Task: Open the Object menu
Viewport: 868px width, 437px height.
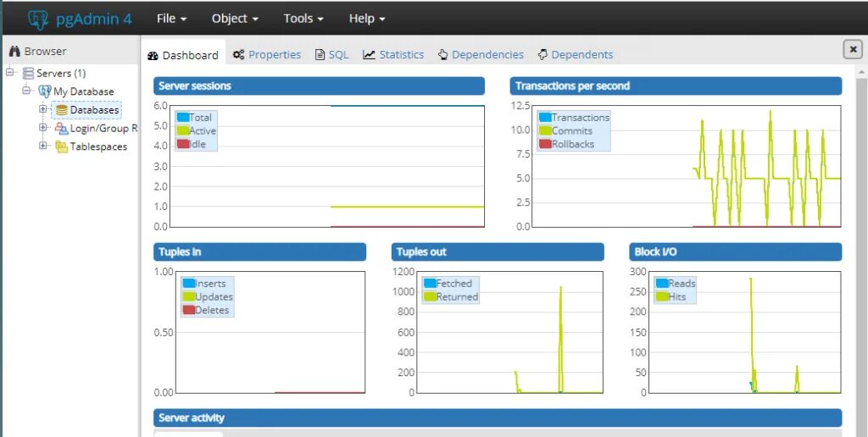Action: 235,19
